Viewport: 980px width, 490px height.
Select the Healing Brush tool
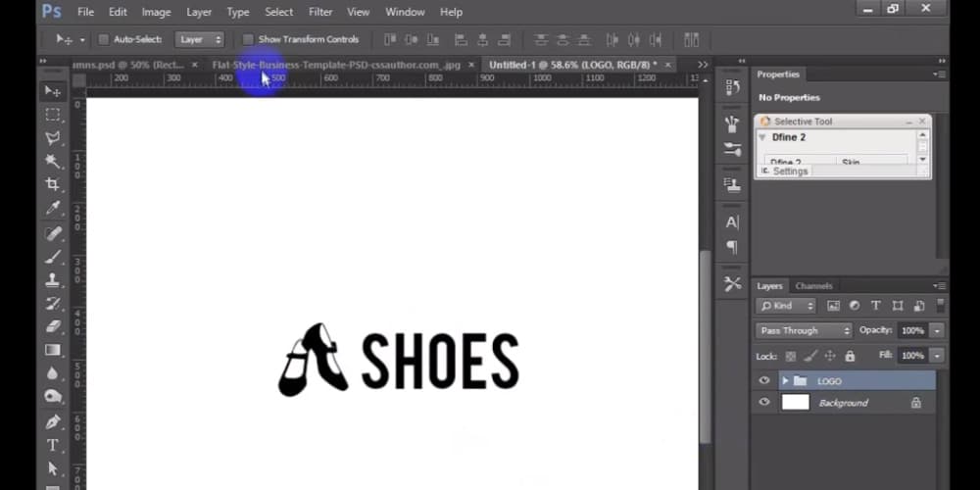point(53,233)
